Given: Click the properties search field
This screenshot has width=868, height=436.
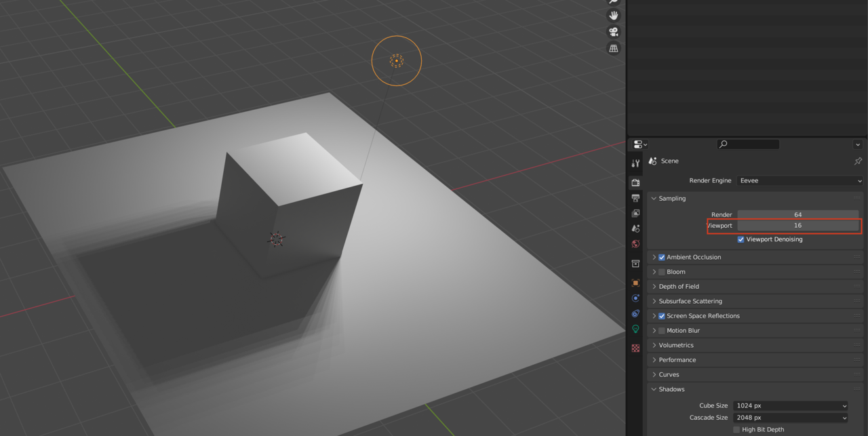Looking at the screenshot, I should [x=749, y=144].
